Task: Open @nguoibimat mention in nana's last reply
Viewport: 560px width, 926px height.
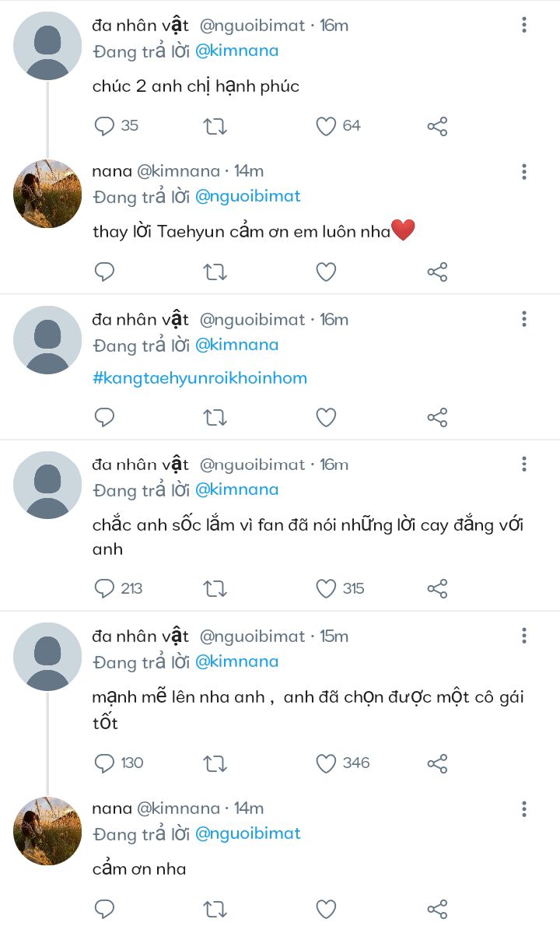Action: click(247, 833)
